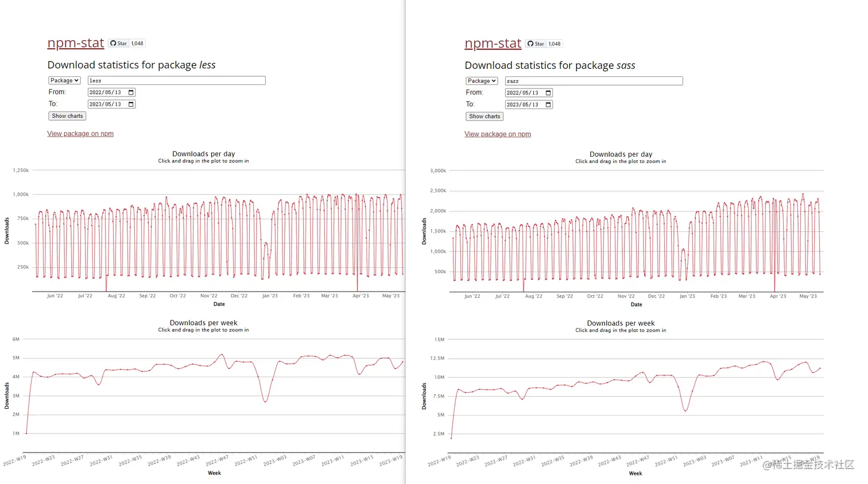Click 'Downloads per day' title on sass chart

coord(621,154)
